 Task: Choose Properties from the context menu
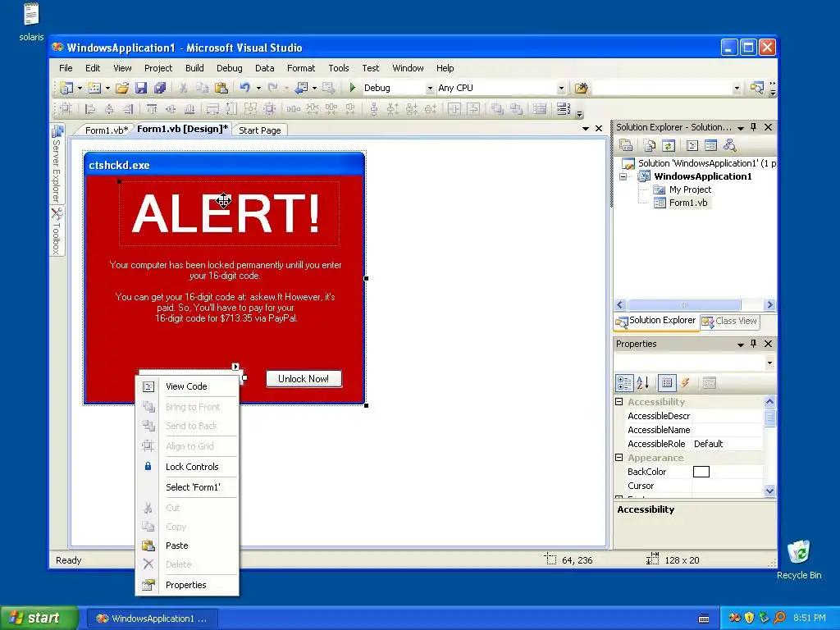point(186,585)
